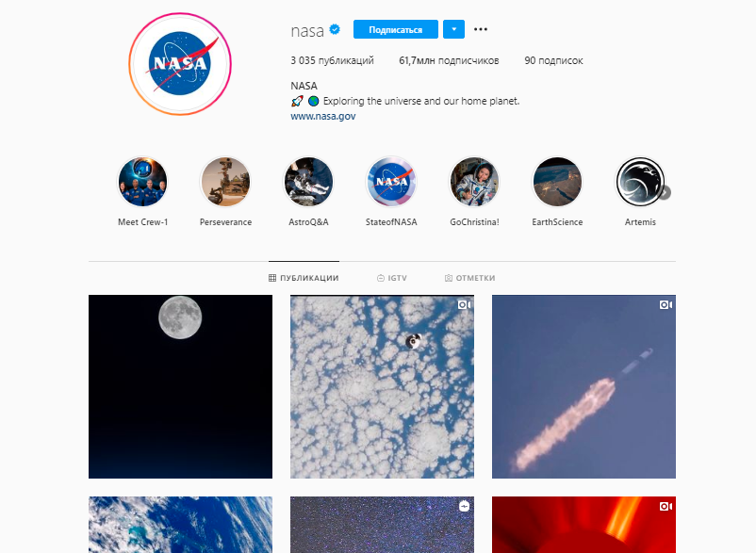The image size is (756, 553).
Task: Open the Perseverance highlight
Action: click(225, 183)
